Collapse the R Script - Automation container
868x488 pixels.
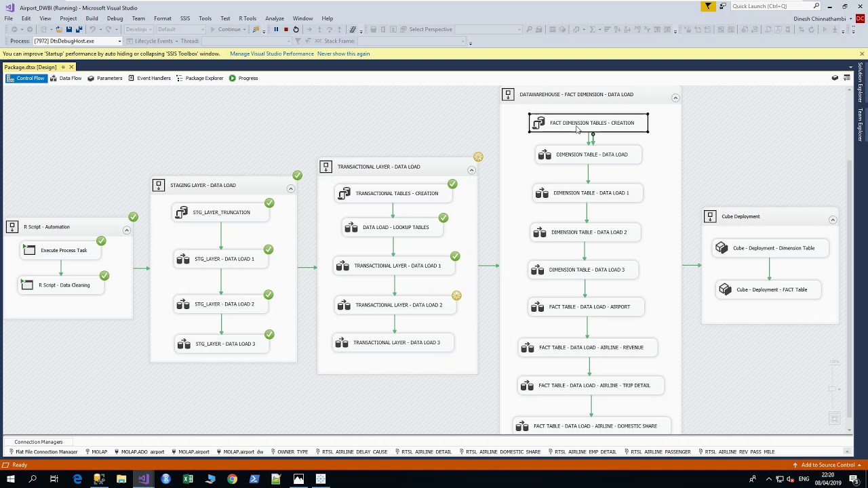(x=126, y=230)
